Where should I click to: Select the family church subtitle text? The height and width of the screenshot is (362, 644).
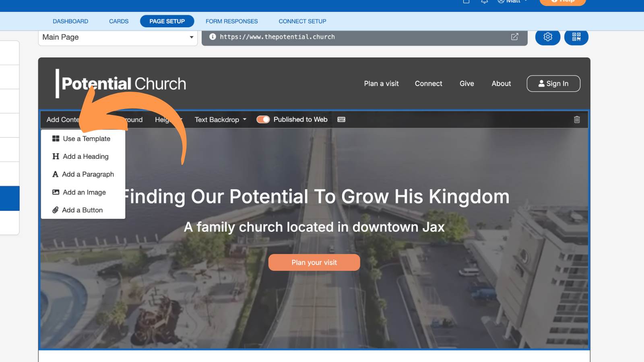click(x=314, y=227)
